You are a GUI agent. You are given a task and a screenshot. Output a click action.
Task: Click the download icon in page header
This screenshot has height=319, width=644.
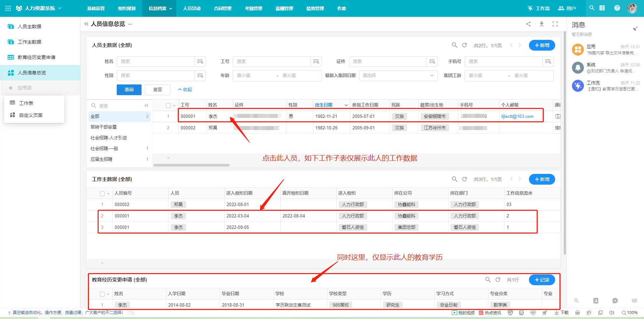point(542,24)
